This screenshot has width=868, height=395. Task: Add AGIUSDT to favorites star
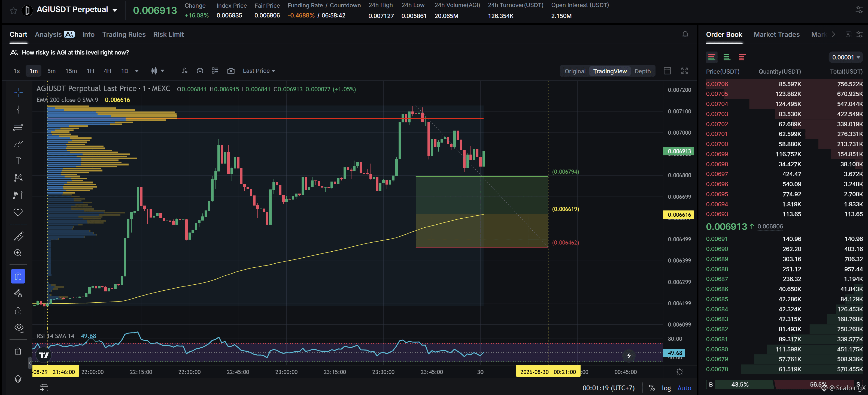click(13, 11)
